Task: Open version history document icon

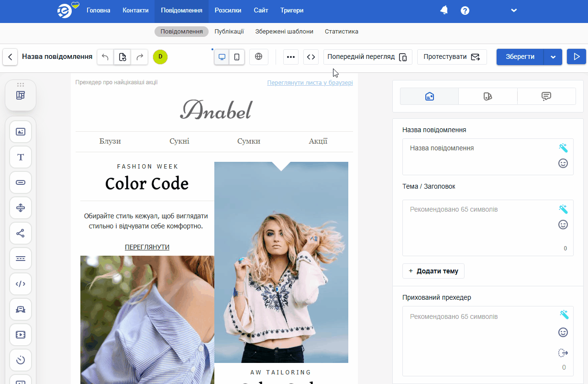Action: 122,57
